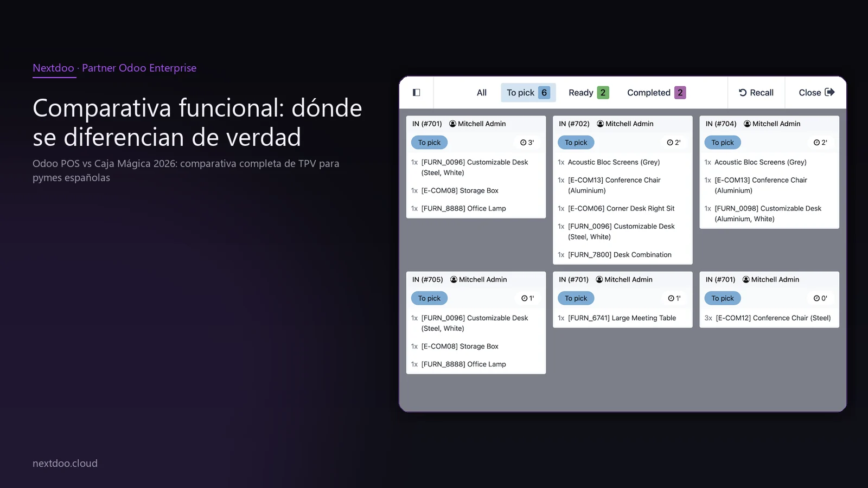Click the clock timer on order #704

pyautogui.click(x=820, y=143)
